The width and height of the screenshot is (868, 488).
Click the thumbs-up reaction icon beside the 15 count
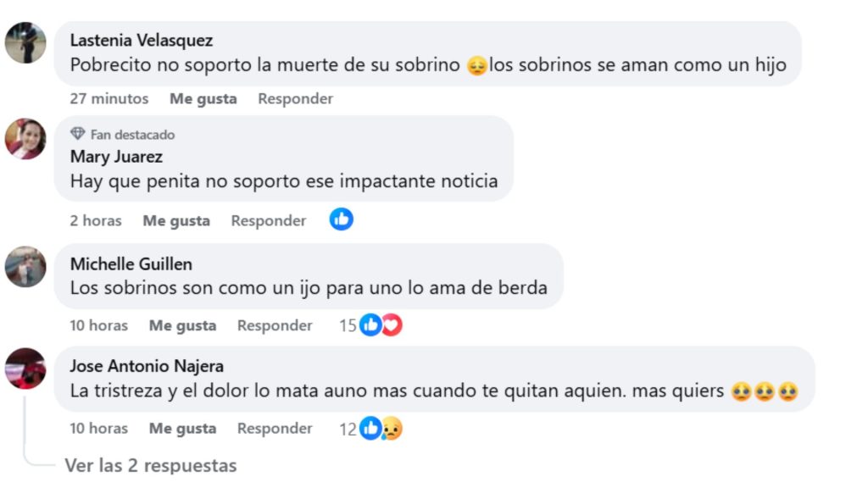click(x=370, y=324)
